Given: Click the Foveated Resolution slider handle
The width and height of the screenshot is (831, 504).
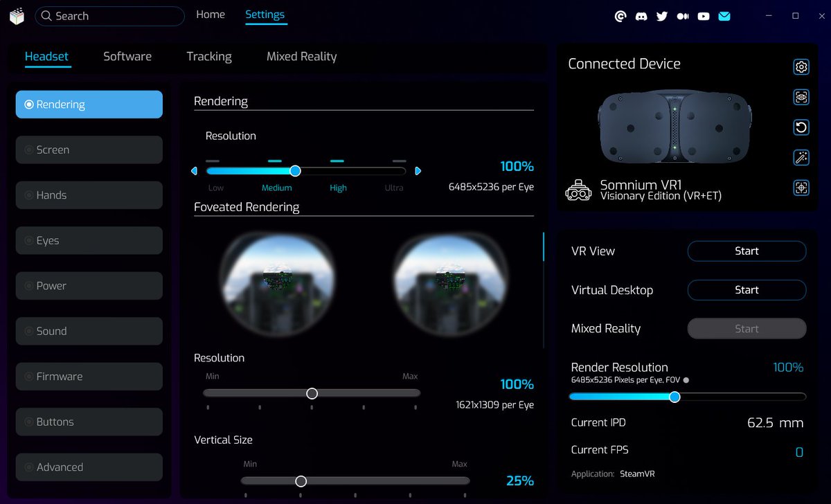Looking at the screenshot, I should [x=312, y=393].
